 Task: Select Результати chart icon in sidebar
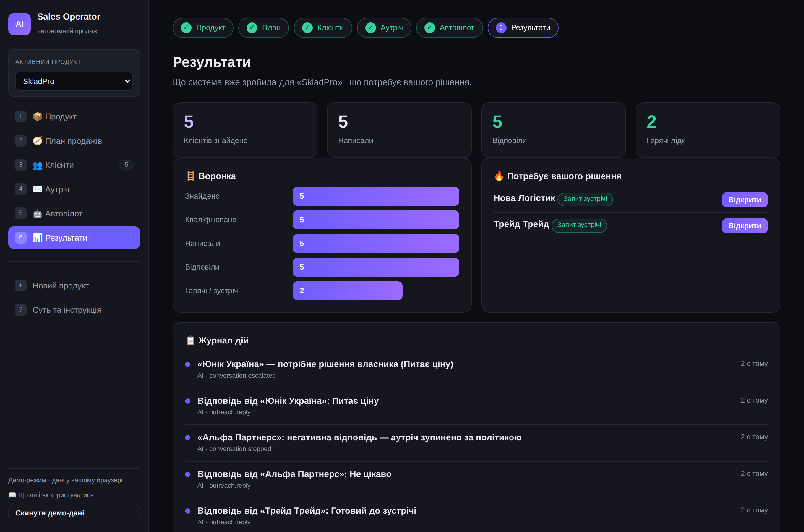point(37,238)
